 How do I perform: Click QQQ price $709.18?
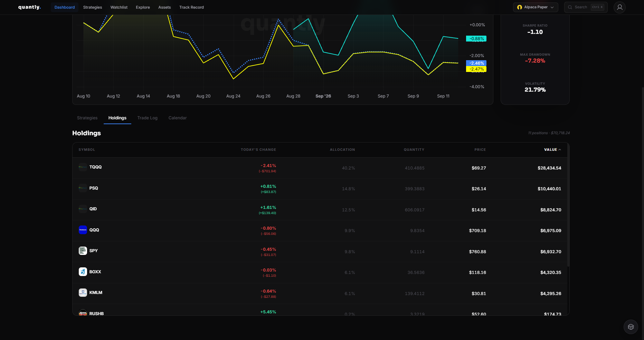pyautogui.click(x=477, y=231)
